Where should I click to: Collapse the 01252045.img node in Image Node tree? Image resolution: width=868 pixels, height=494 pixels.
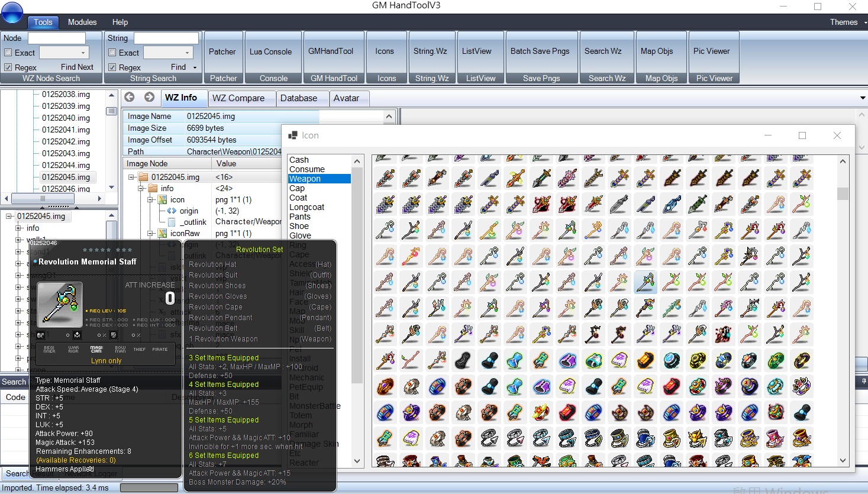(x=131, y=177)
